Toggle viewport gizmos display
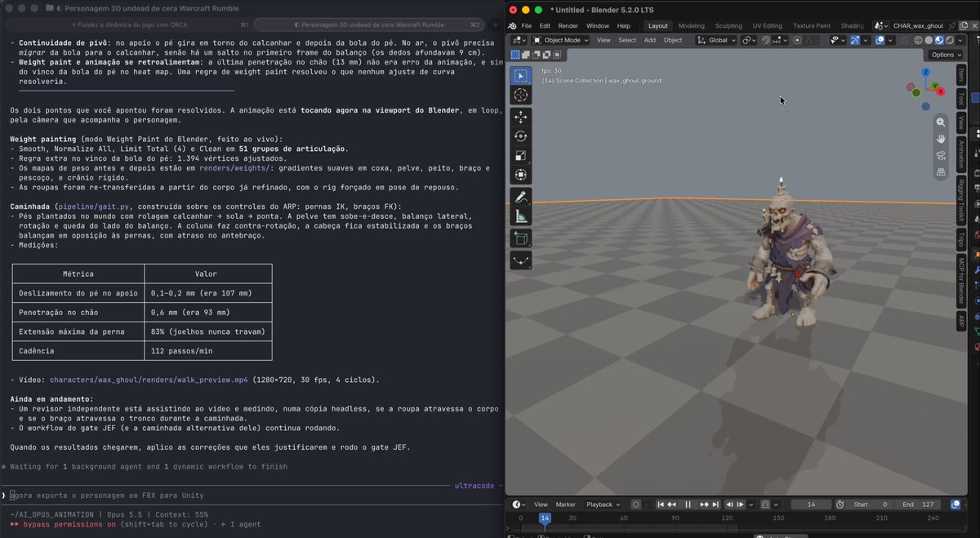Viewport: 980px width, 538px height. 854,40
